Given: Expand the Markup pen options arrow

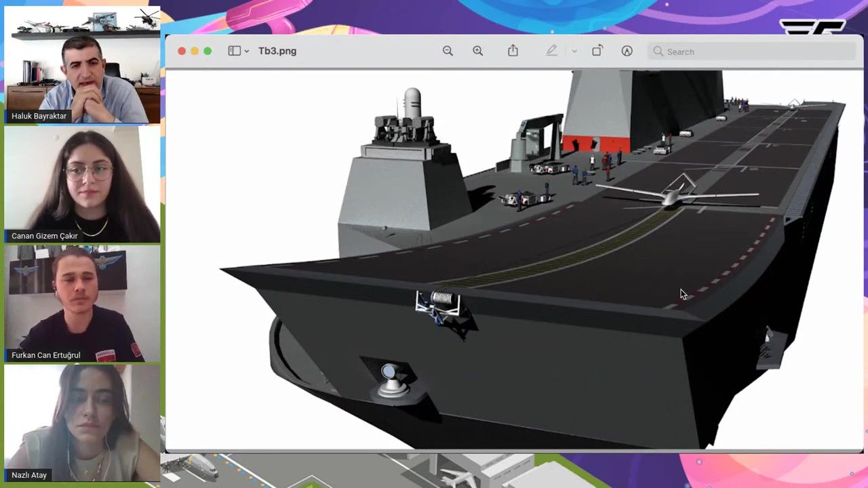Looking at the screenshot, I should click(574, 51).
